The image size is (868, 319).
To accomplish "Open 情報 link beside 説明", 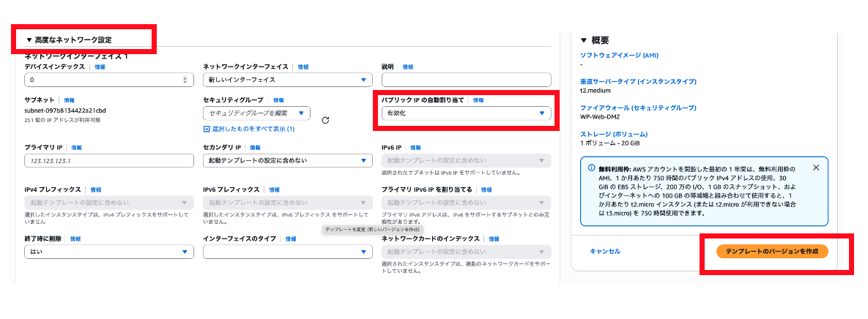I will [408, 67].
